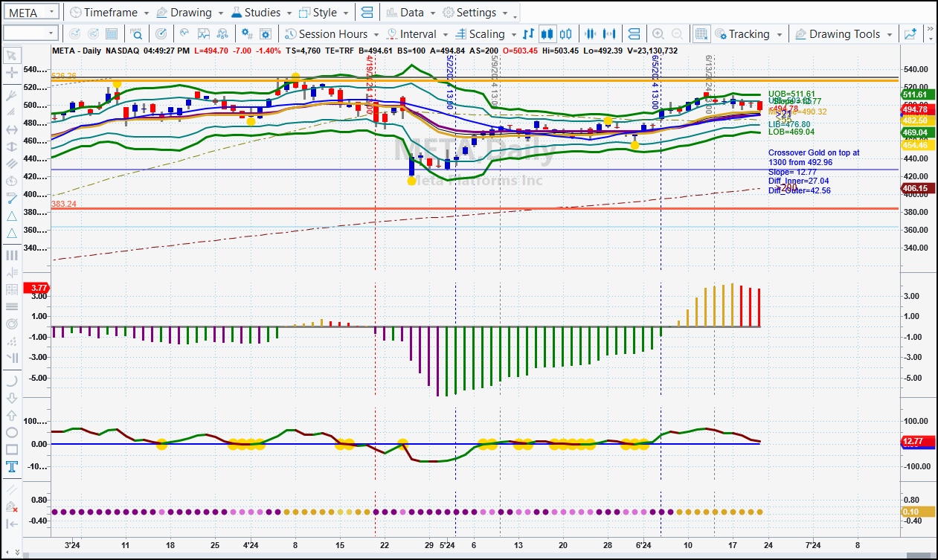Switch to hollow candlestick chart style

tap(566, 33)
